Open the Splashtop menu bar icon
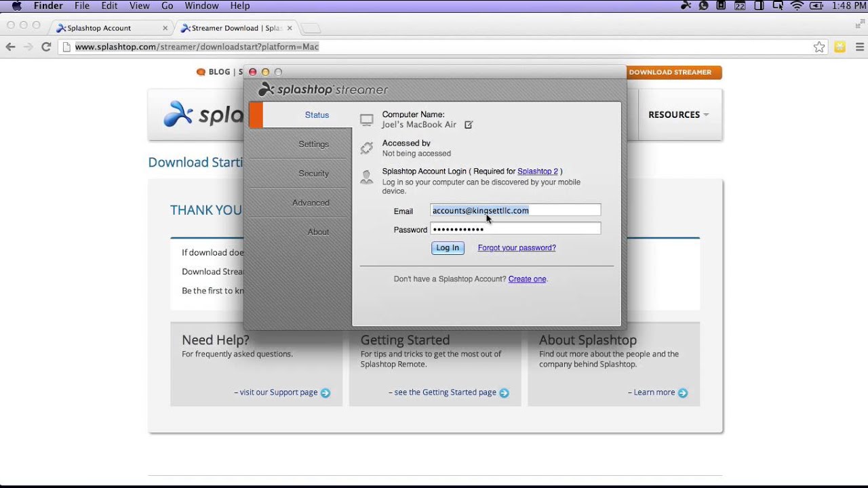 [x=686, y=5]
